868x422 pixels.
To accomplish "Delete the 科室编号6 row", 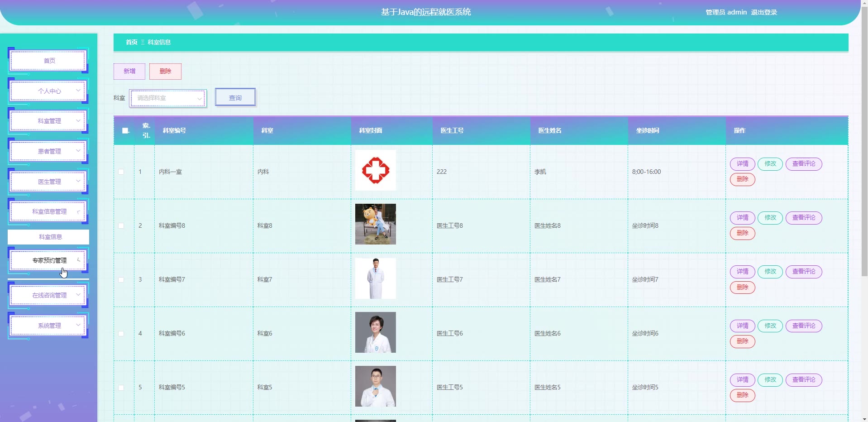I will pyautogui.click(x=743, y=341).
